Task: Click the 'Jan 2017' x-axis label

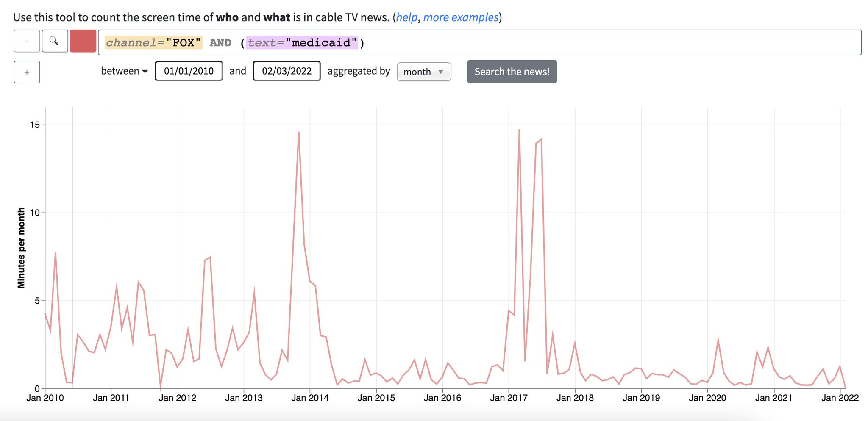Action: coord(509,398)
